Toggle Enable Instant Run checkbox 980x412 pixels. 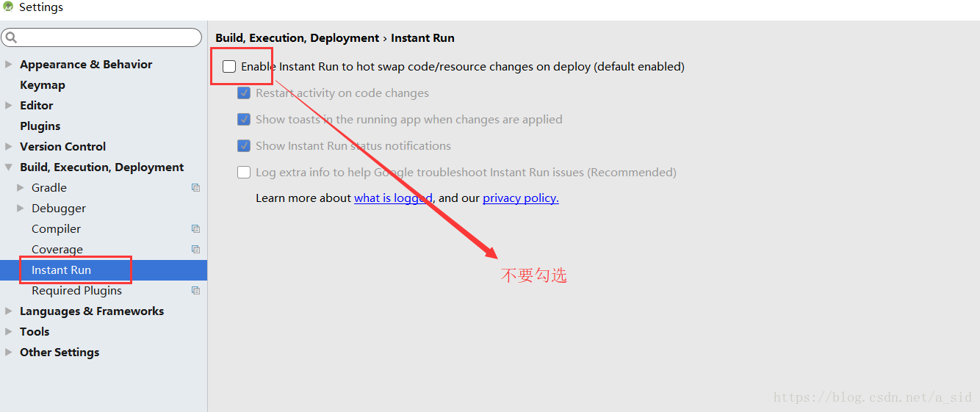pyautogui.click(x=229, y=67)
